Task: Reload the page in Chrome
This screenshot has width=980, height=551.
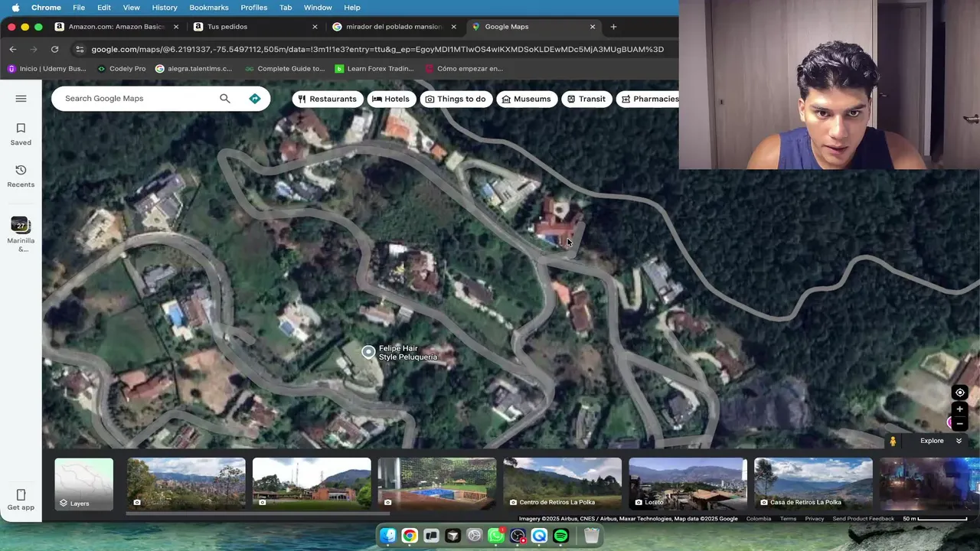Action: coord(54,49)
